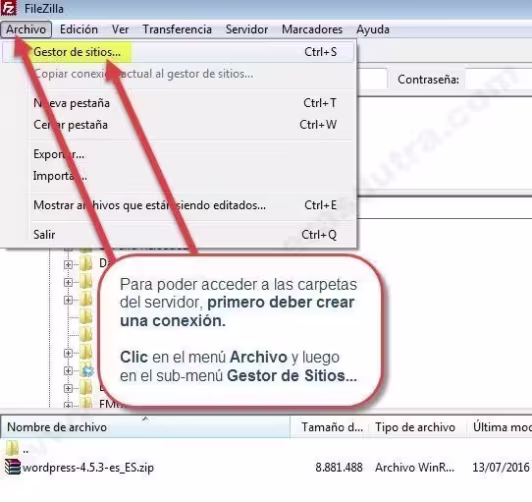Open the Transferencia menu

pos(177,30)
